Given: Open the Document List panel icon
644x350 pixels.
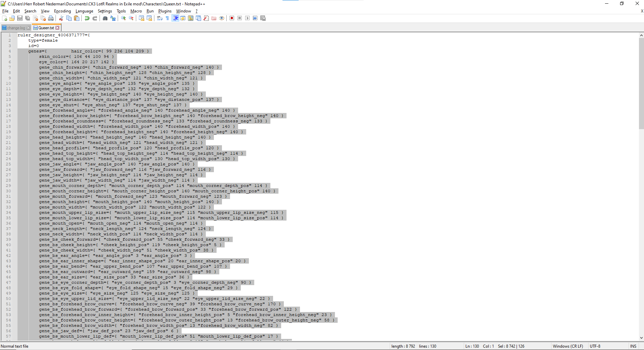Looking at the screenshot, I should pyautogui.click(x=198, y=18).
